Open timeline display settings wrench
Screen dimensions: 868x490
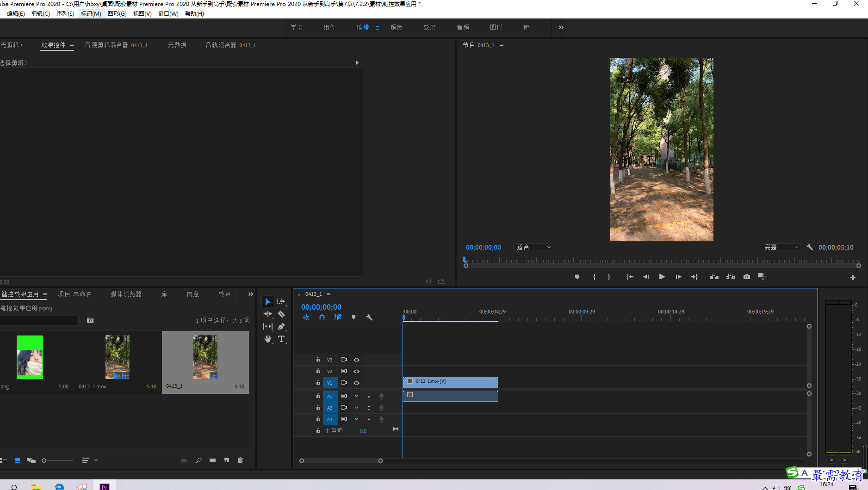(x=369, y=318)
